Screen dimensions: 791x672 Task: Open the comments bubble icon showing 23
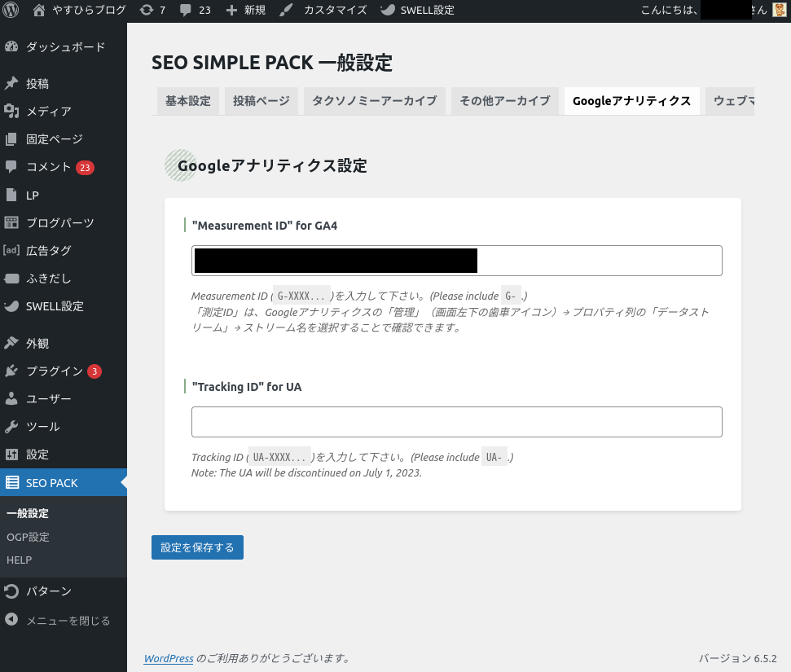(186, 11)
